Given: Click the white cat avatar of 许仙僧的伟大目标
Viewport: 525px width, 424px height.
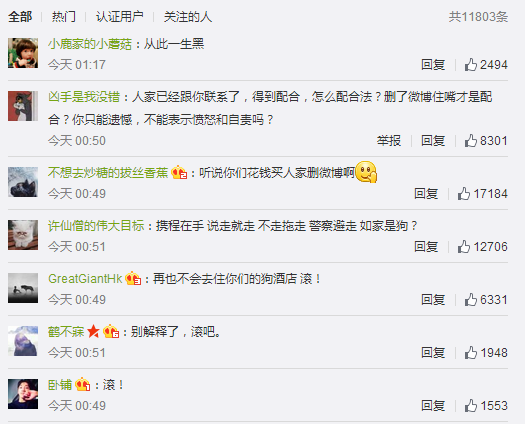Looking at the screenshot, I should [23, 235].
